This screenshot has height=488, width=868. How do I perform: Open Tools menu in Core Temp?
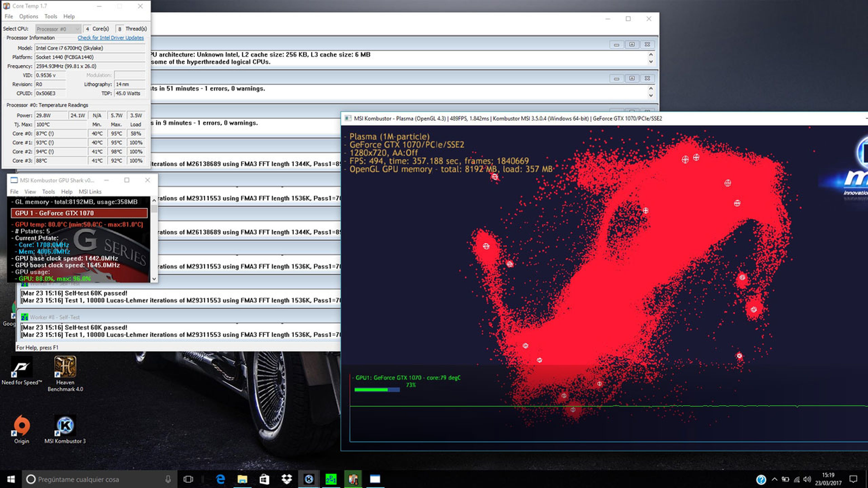pyautogui.click(x=51, y=16)
